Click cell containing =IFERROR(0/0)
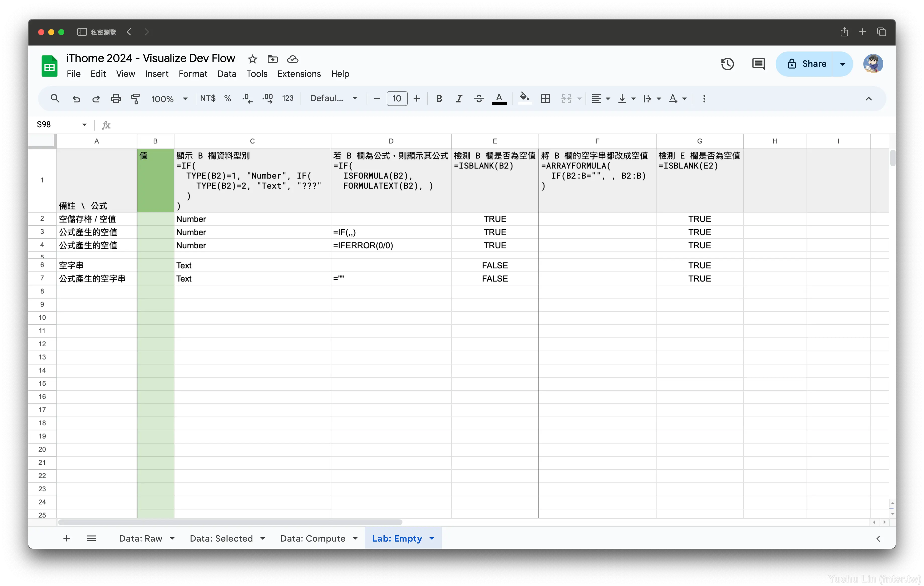This screenshot has width=924, height=586. (x=391, y=245)
